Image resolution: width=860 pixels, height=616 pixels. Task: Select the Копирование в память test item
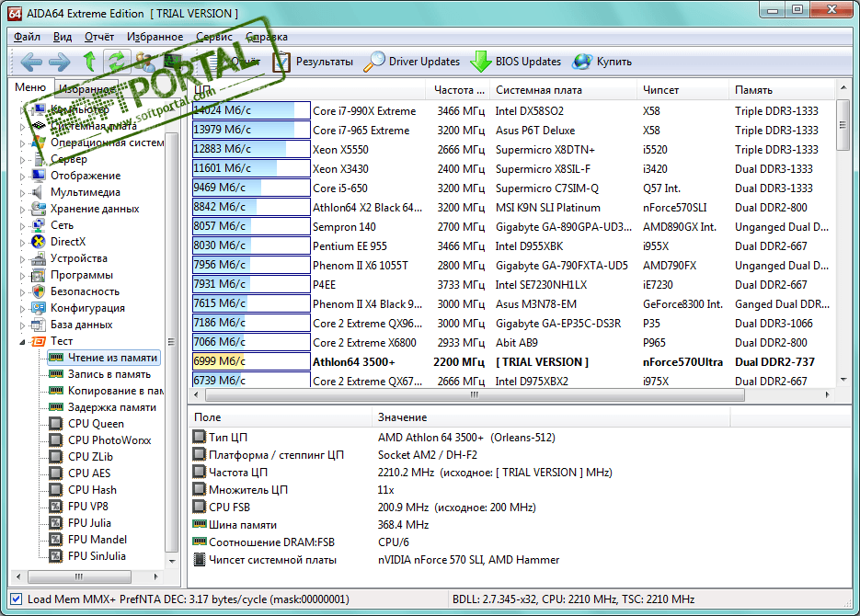(116, 391)
